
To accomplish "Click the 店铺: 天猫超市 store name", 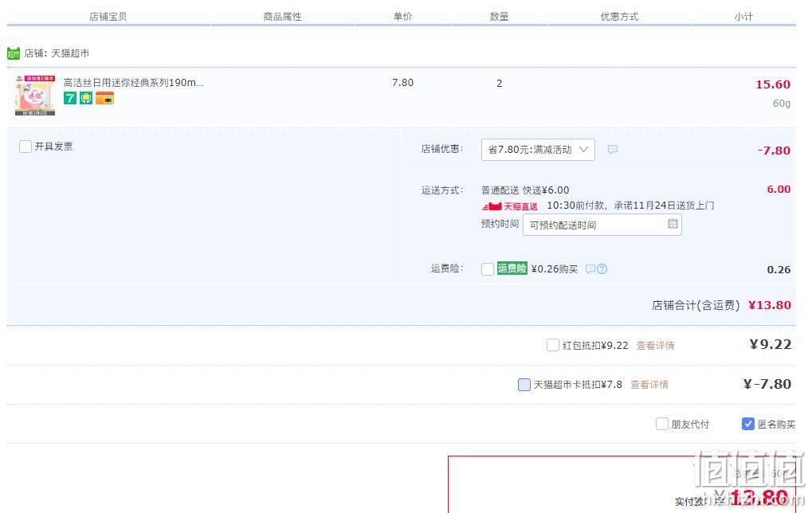I will [57, 53].
